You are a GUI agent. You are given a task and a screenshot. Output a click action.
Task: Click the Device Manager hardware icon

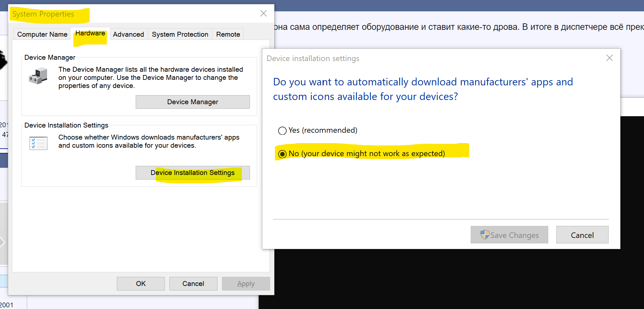[x=38, y=76]
